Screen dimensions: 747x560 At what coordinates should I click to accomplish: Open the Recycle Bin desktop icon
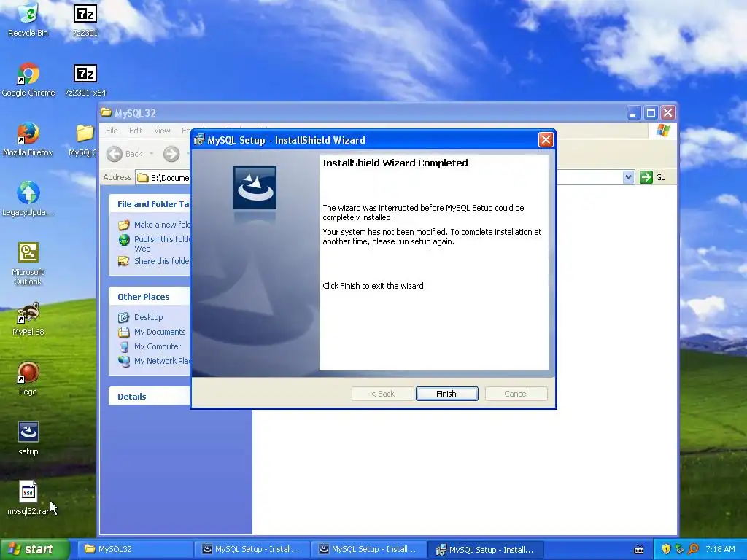tap(28, 19)
